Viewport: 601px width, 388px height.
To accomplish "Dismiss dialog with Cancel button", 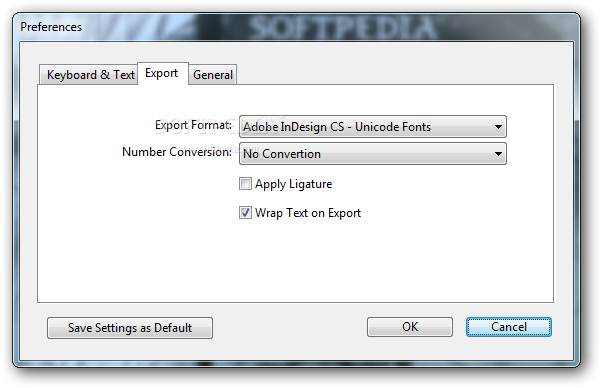I will [x=509, y=327].
